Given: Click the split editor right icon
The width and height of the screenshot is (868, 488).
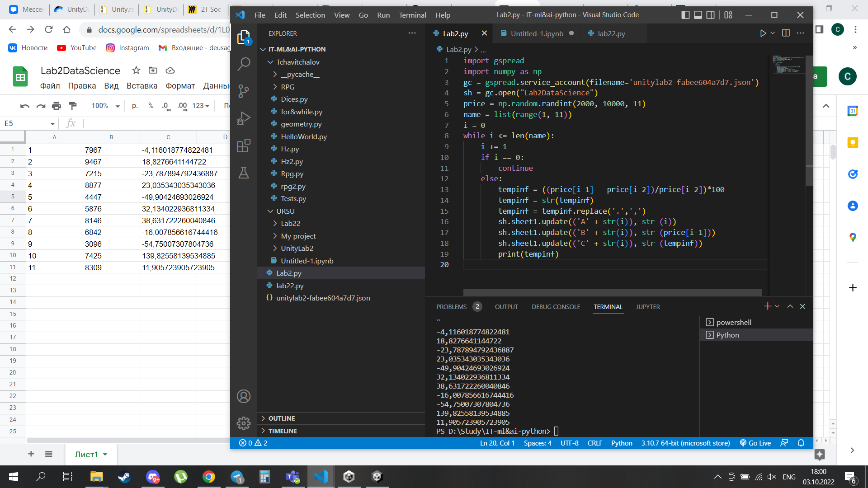Looking at the screenshot, I should 786,33.
